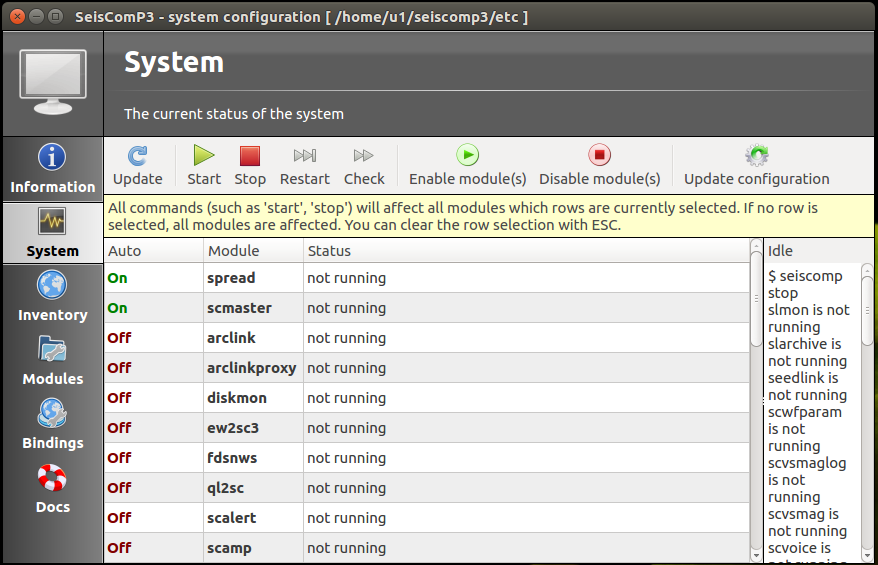Click not running status of ew2sc3

(x=347, y=428)
